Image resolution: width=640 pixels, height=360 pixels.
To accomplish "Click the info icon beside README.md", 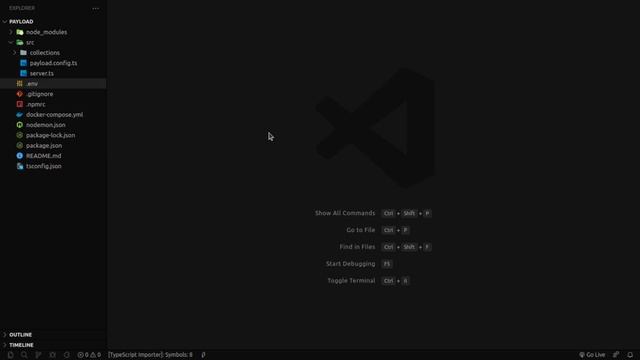I will tap(20, 156).
